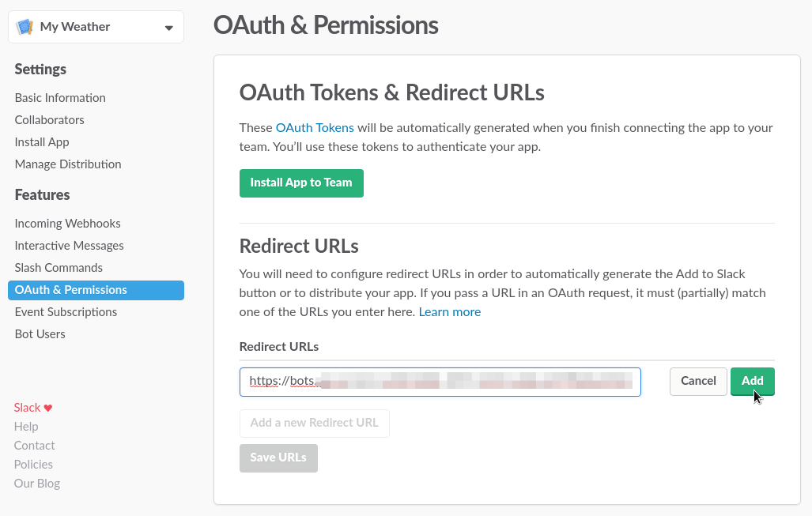This screenshot has height=516, width=812.
Task: Open the Policies footer link
Action: click(x=33, y=465)
